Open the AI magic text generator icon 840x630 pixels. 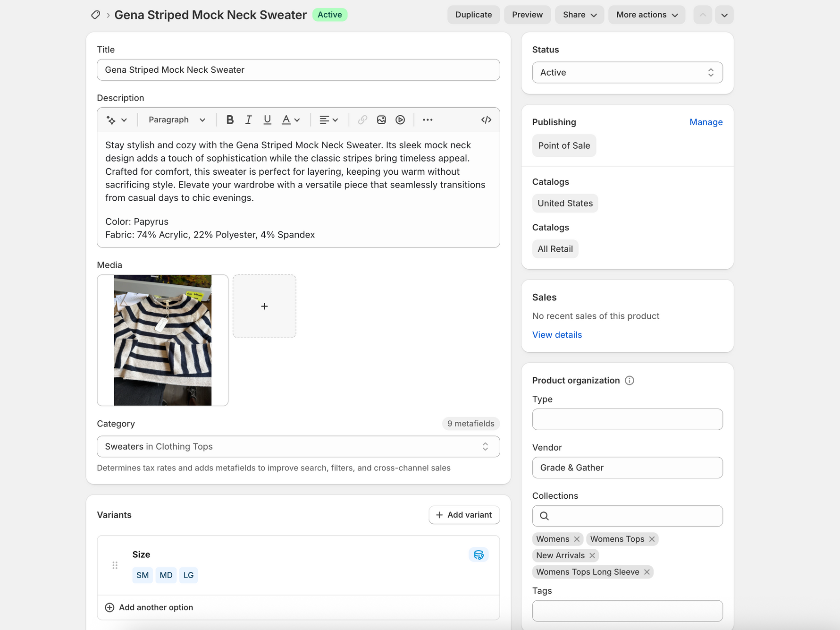111,120
